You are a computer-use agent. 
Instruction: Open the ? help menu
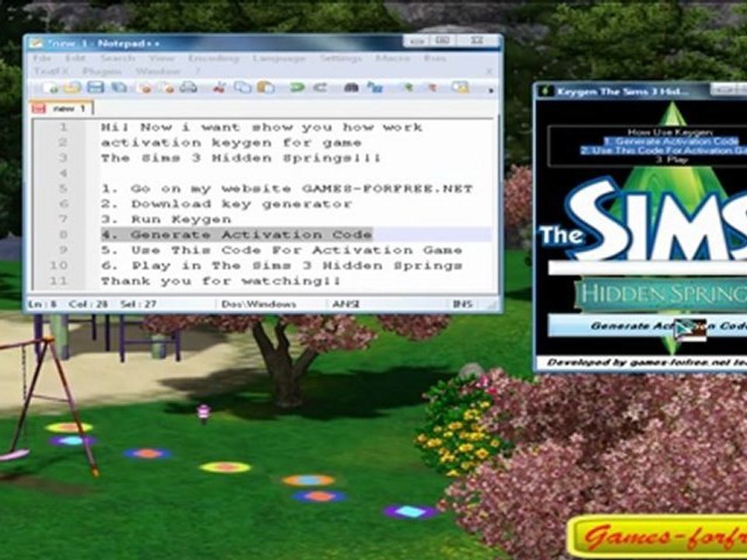(x=197, y=72)
